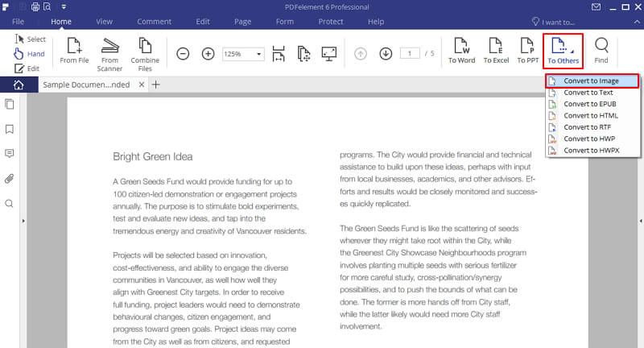Choose Convert to EPUB

(592, 104)
